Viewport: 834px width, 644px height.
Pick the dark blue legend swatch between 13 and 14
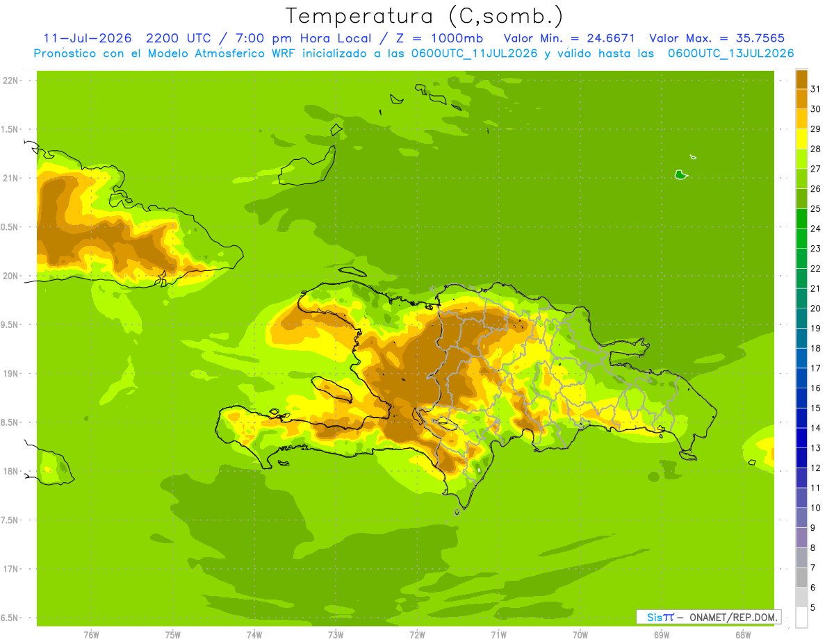pyautogui.click(x=801, y=438)
